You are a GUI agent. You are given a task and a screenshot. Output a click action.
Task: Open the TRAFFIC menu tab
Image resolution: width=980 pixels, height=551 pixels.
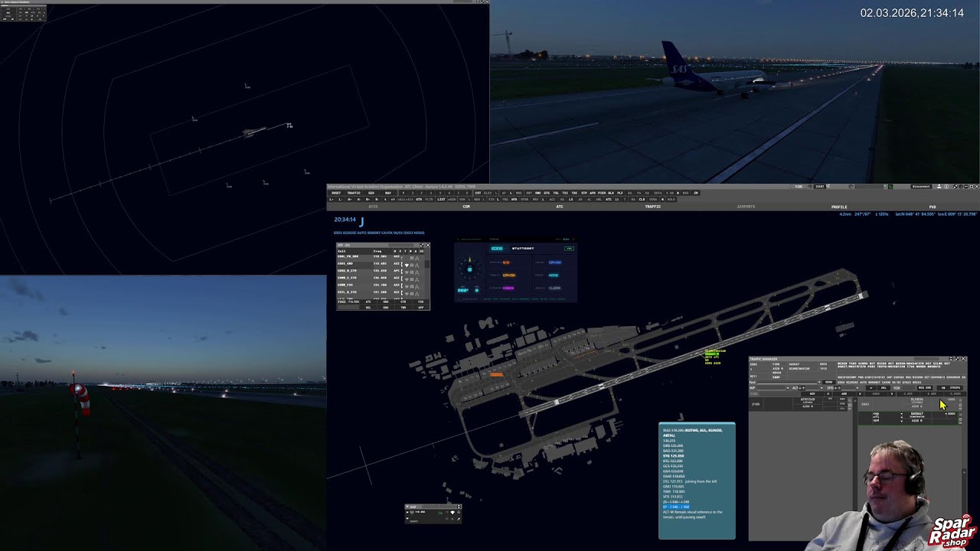[653, 207]
